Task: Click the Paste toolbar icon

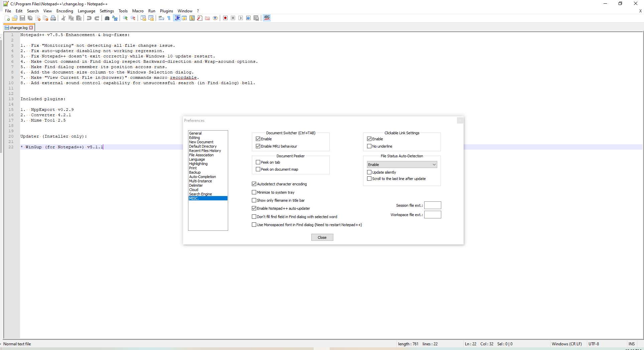Action: click(x=78, y=18)
